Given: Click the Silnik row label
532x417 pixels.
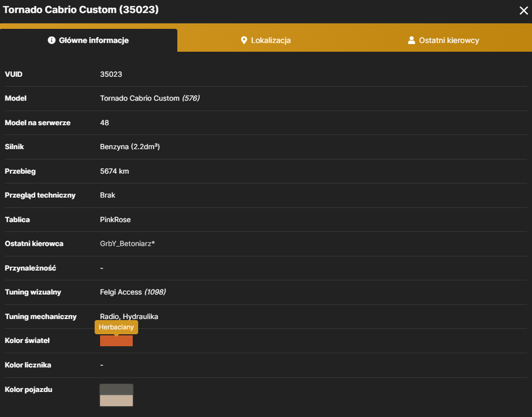Looking at the screenshot, I should click(14, 147).
